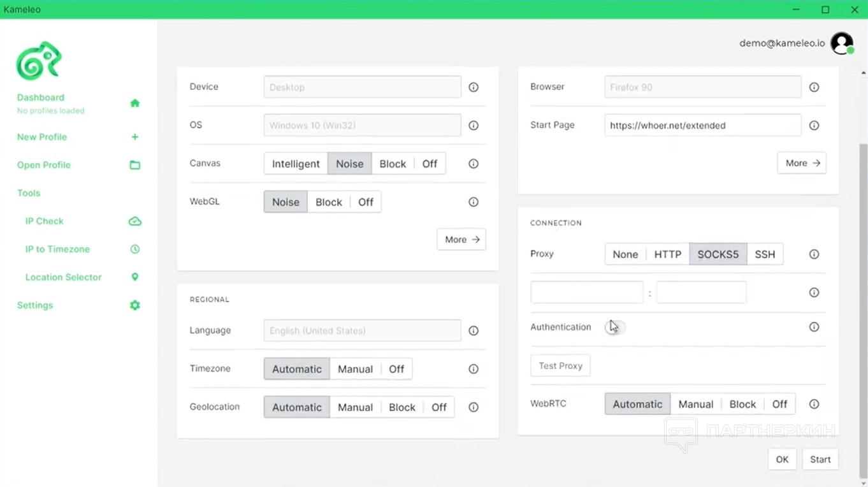Set Geolocation to Manual
868x487 pixels.
point(355,407)
